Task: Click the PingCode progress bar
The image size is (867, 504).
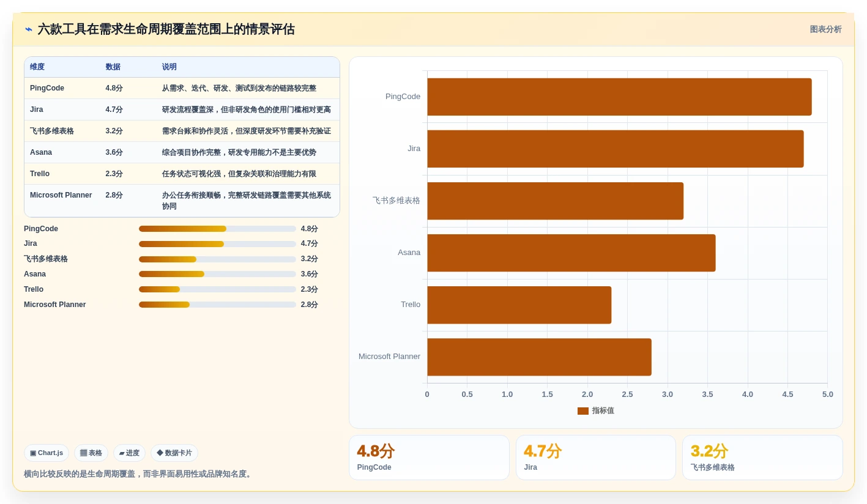Action: point(217,229)
